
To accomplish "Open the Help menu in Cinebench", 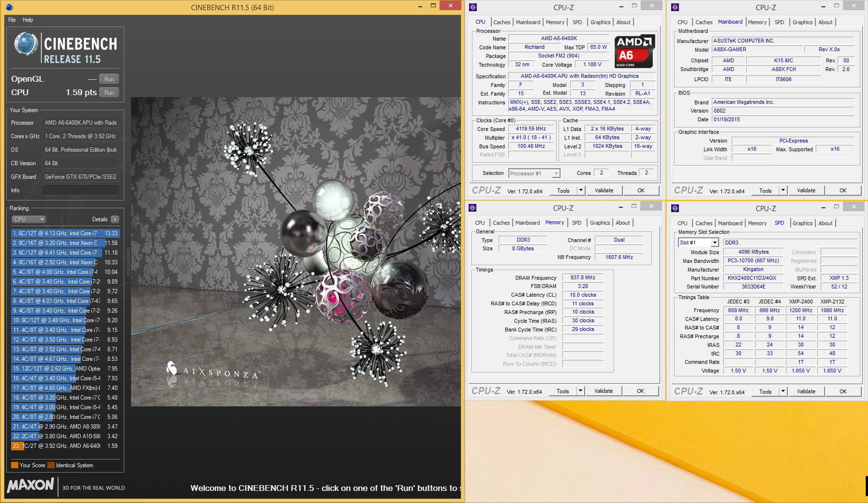I will 28,20.
